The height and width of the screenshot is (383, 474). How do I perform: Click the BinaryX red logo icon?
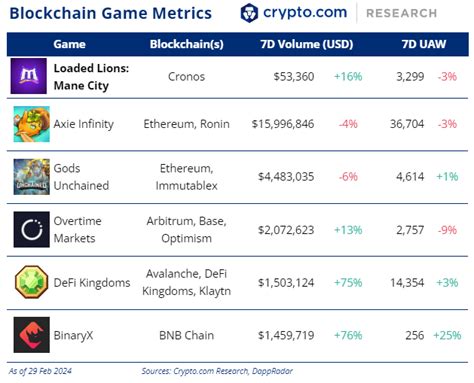[32, 335]
